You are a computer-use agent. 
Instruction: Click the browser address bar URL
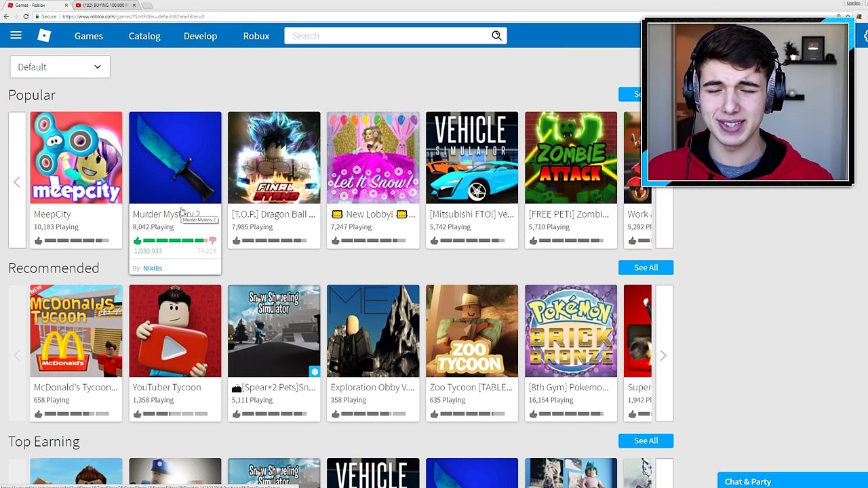(x=133, y=16)
